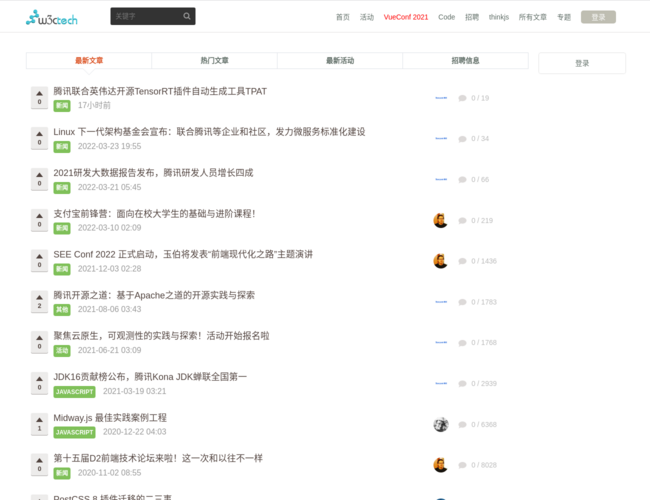The width and height of the screenshot is (650, 500).
Task: Open article Midway.js 最佳实践案例工程
Action: [110, 417]
